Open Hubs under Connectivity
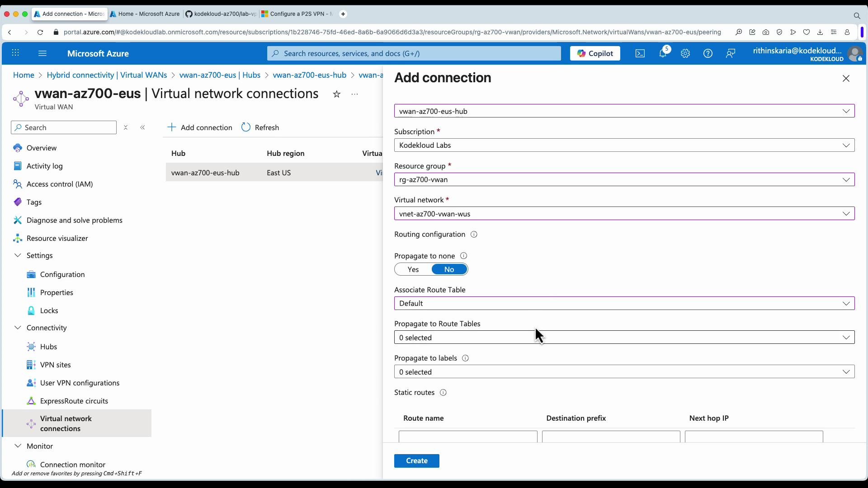The image size is (868, 488). 48,347
